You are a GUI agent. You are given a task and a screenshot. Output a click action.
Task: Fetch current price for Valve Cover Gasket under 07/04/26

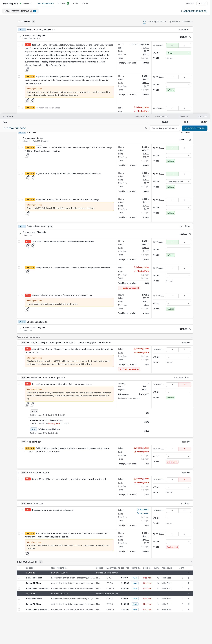pyautogui.click(x=135, y=589)
